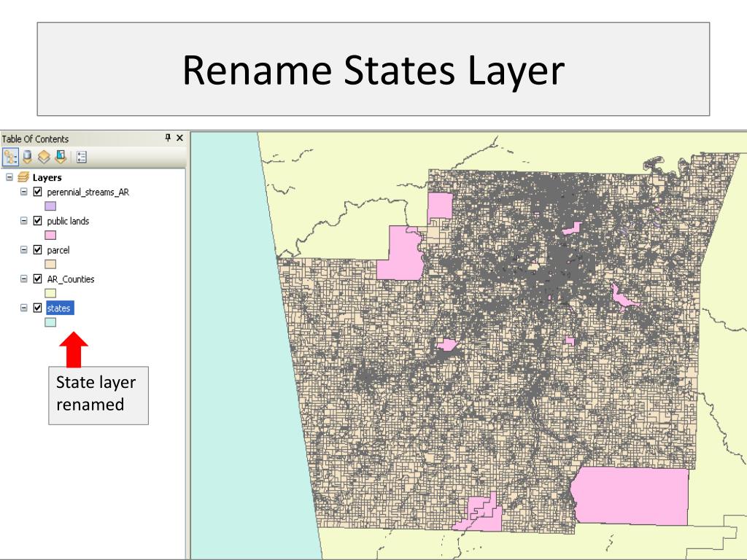
Task: Switch to List By Source icon
Action: pyautogui.click(x=27, y=157)
